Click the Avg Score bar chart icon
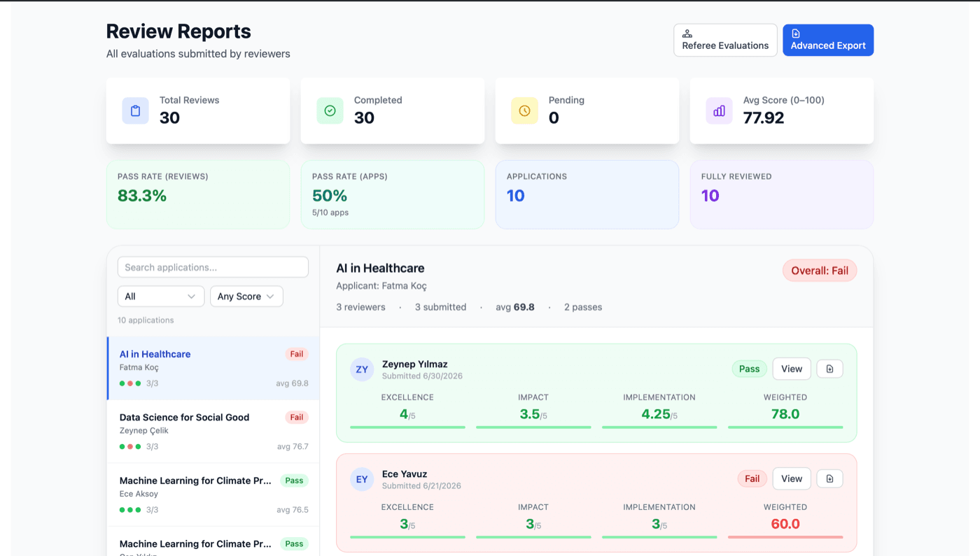The image size is (980, 556). 719,111
